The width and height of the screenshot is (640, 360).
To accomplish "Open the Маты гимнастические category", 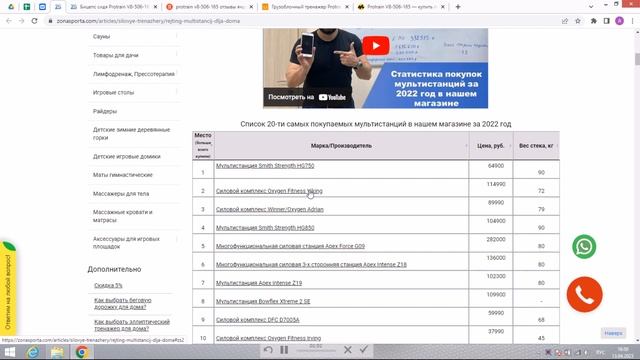I will click(x=122, y=175).
